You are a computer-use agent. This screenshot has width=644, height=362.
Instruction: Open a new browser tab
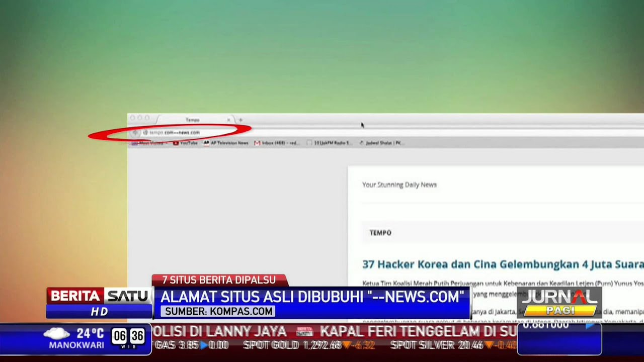241,120
